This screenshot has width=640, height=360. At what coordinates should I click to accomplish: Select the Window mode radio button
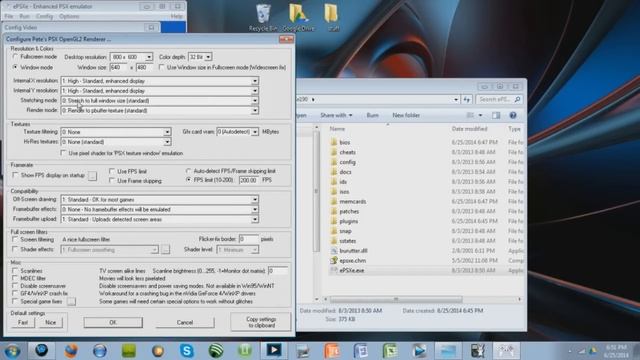16,67
